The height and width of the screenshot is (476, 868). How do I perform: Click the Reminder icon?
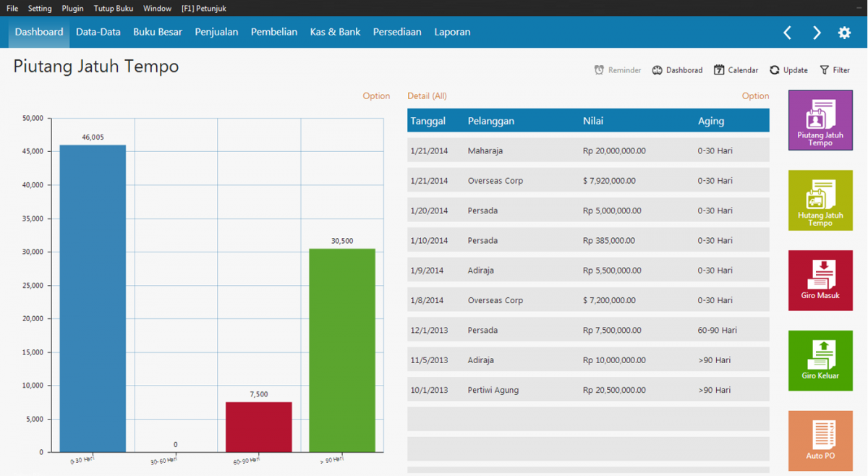617,69
